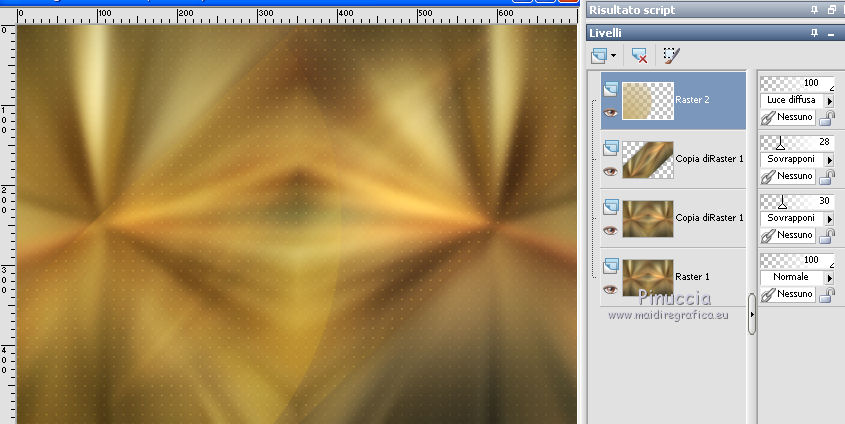Click the Delete Layer icon with red X
The width and height of the screenshot is (845, 424).
tap(639, 55)
